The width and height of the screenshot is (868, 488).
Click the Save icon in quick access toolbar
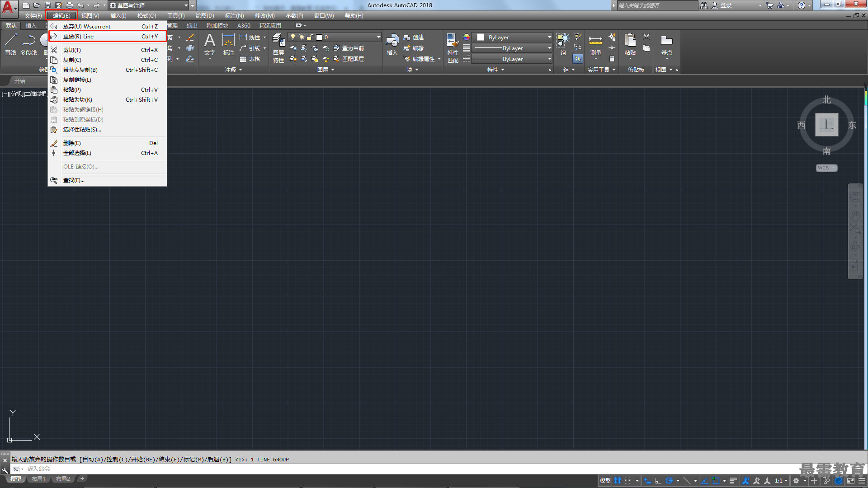[x=48, y=5]
